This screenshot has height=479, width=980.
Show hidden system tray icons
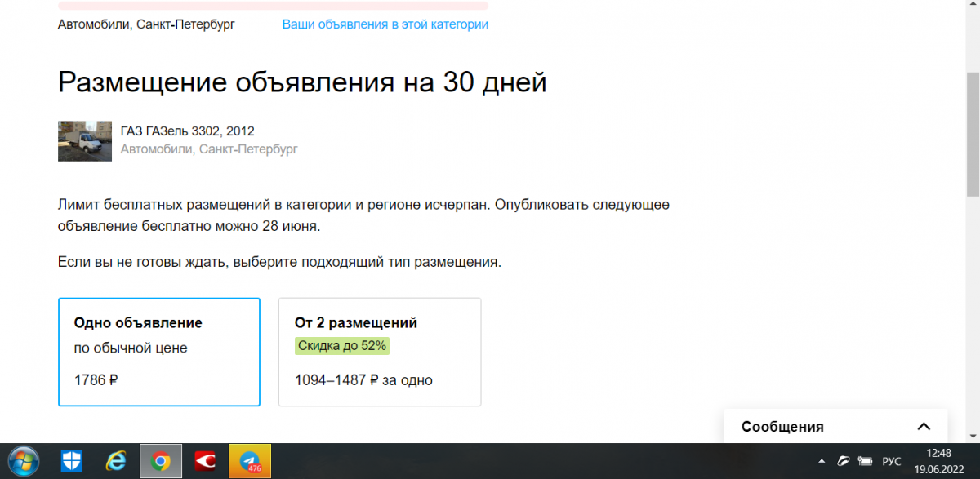tap(822, 462)
